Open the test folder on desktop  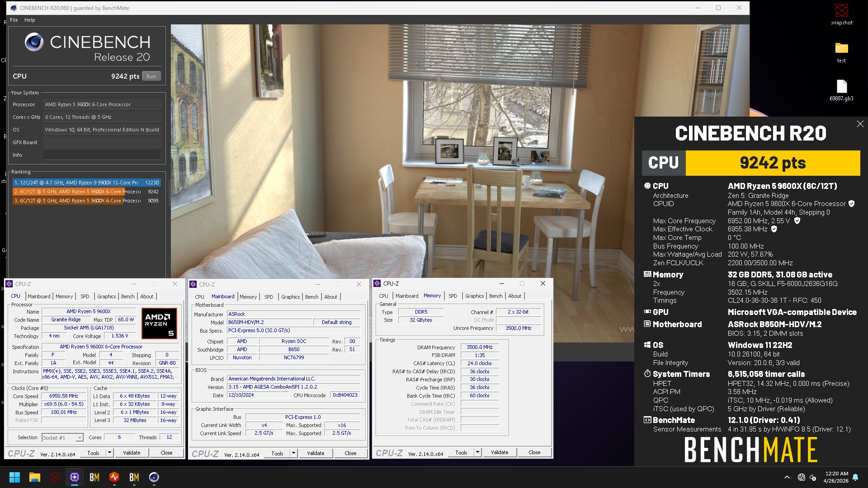[x=841, y=52]
